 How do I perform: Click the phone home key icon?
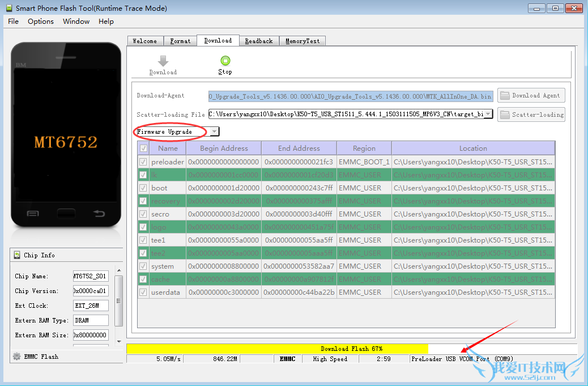tap(66, 214)
